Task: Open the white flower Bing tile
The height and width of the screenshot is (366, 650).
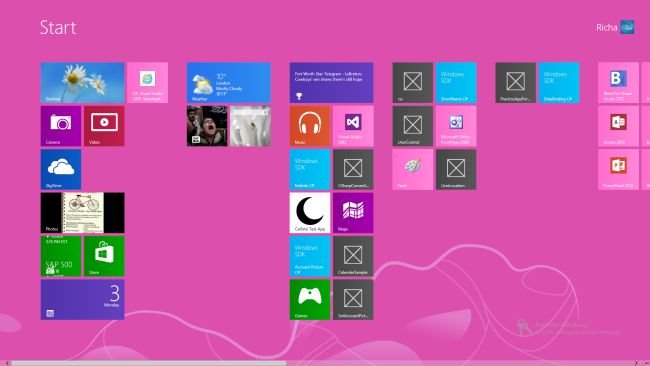Action: tap(250, 126)
